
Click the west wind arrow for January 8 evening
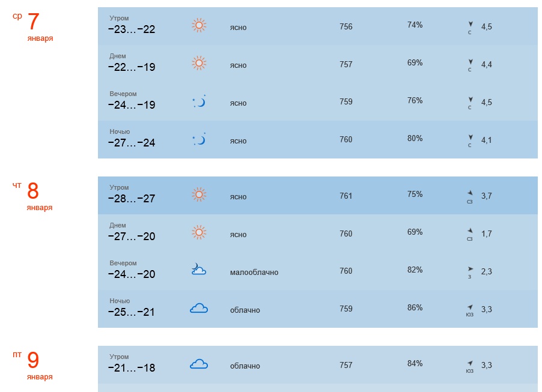(x=470, y=269)
